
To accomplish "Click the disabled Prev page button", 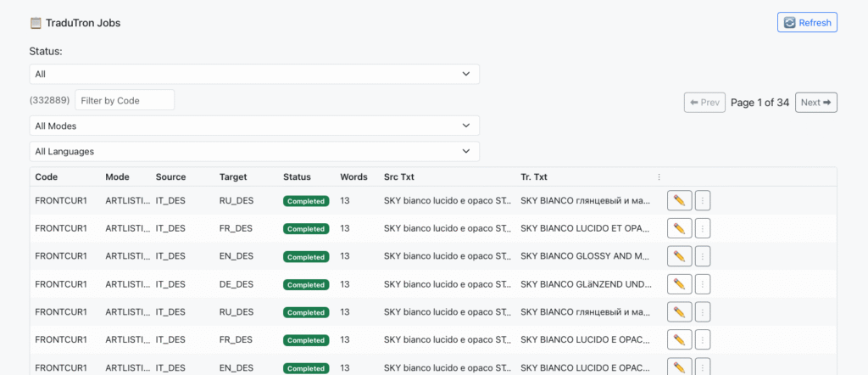I will [704, 103].
